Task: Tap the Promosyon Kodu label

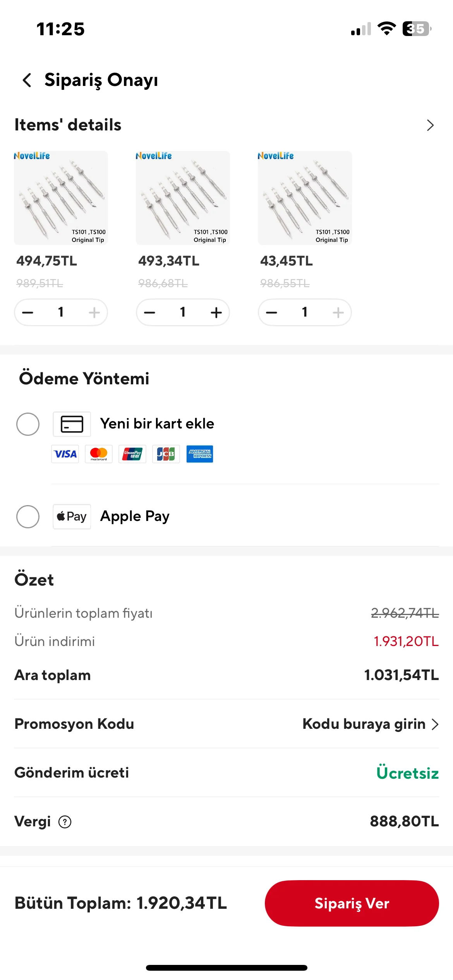Action: point(74,724)
